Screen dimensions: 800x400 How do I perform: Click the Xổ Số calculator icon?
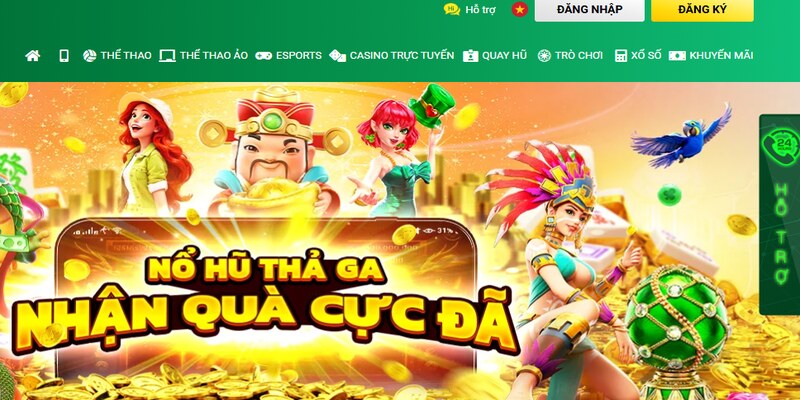point(620,56)
